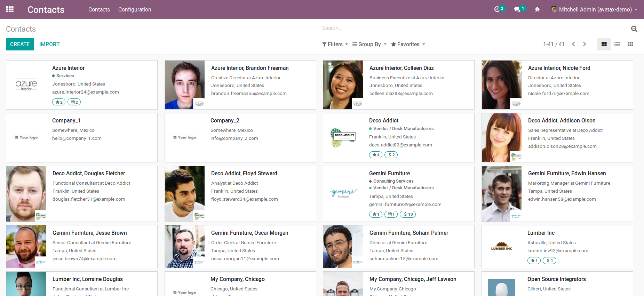Click the search magnifier icon
The width and height of the screenshot is (644, 296).
coord(634,29)
